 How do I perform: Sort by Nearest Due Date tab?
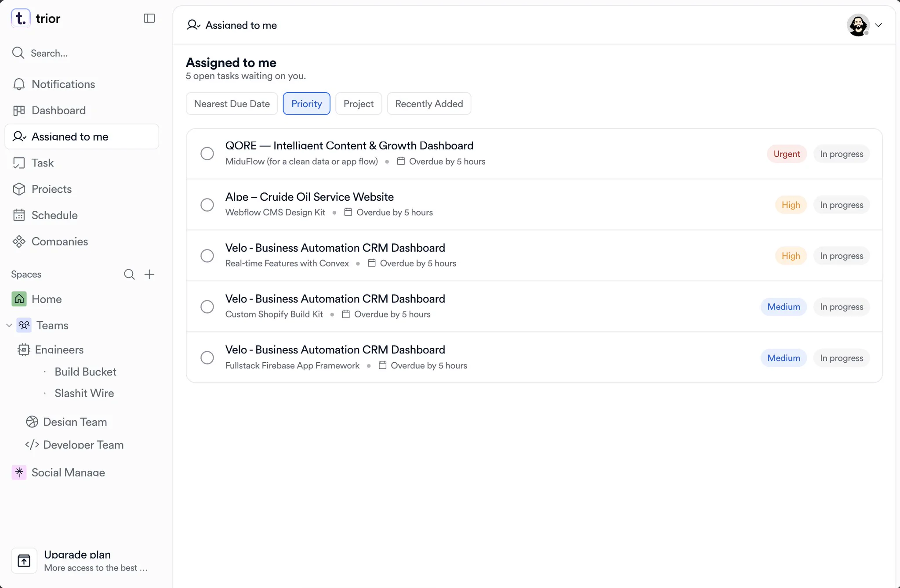tap(232, 104)
